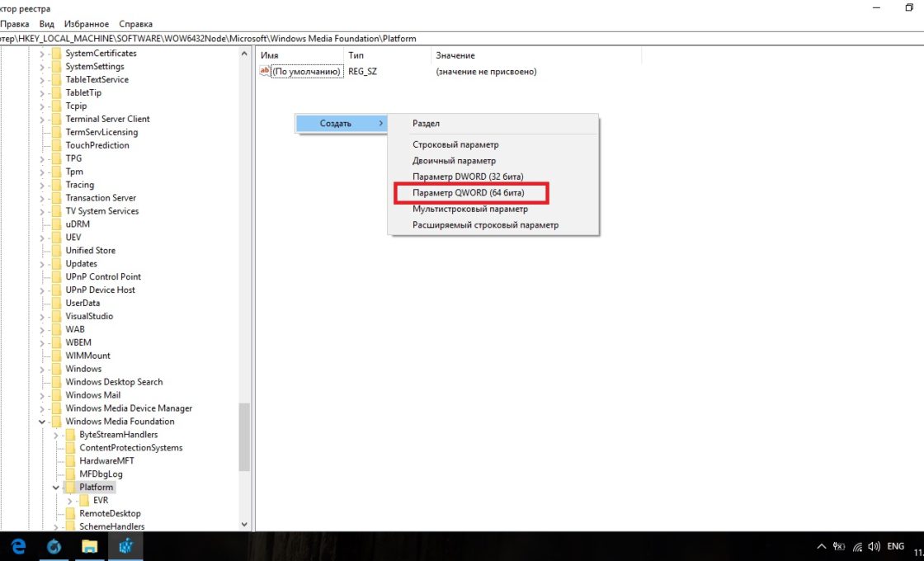Open the Справка menu
This screenshot has width=924, height=561.
pyautogui.click(x=135, y=24)
